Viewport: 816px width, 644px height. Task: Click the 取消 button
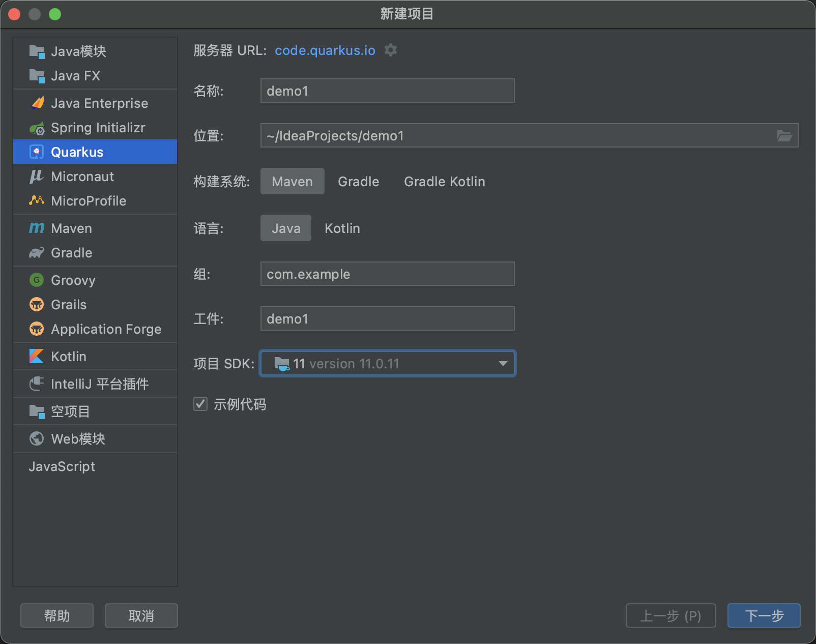(141, 616)
